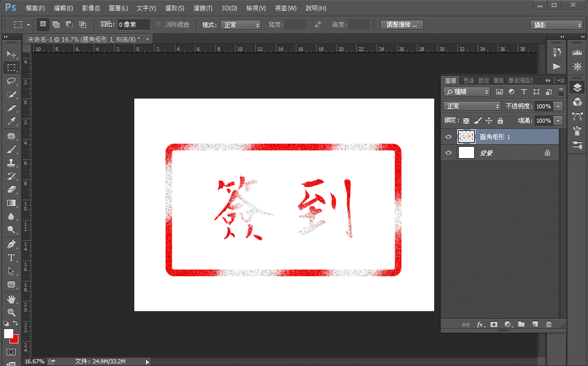The height and width of the screenshot is (366, 588).
Task: Select the Path Selection tool
Action: pos(11,271)
